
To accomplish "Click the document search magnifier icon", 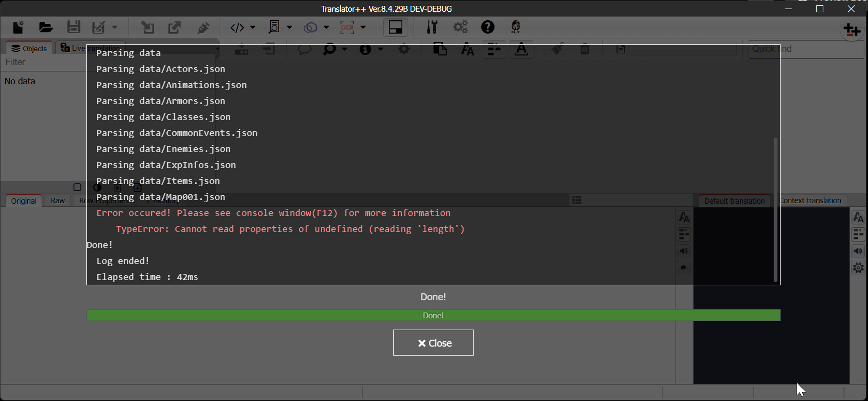I will coord(274,27).
